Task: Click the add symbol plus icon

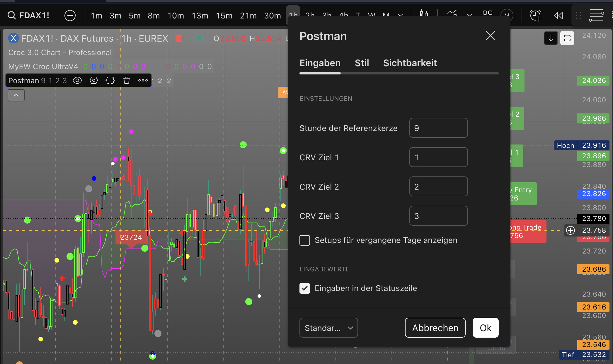Action: 70,15
